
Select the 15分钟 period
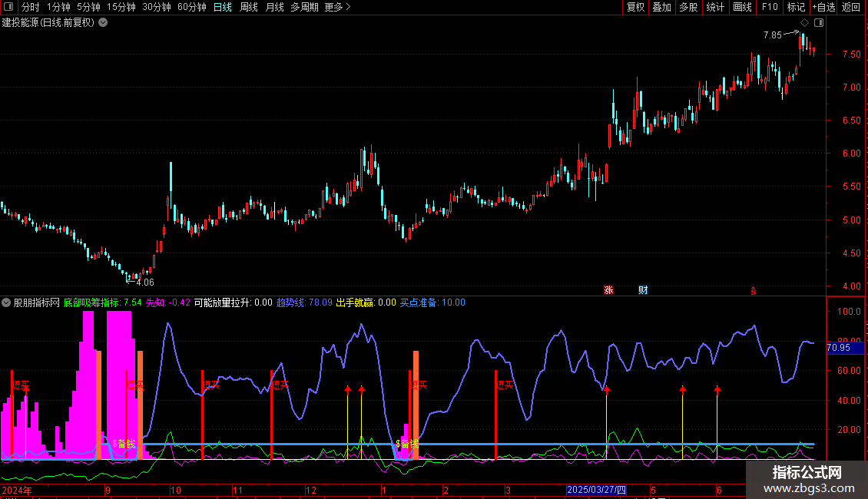pyautogui.click(x=121, y=7)
